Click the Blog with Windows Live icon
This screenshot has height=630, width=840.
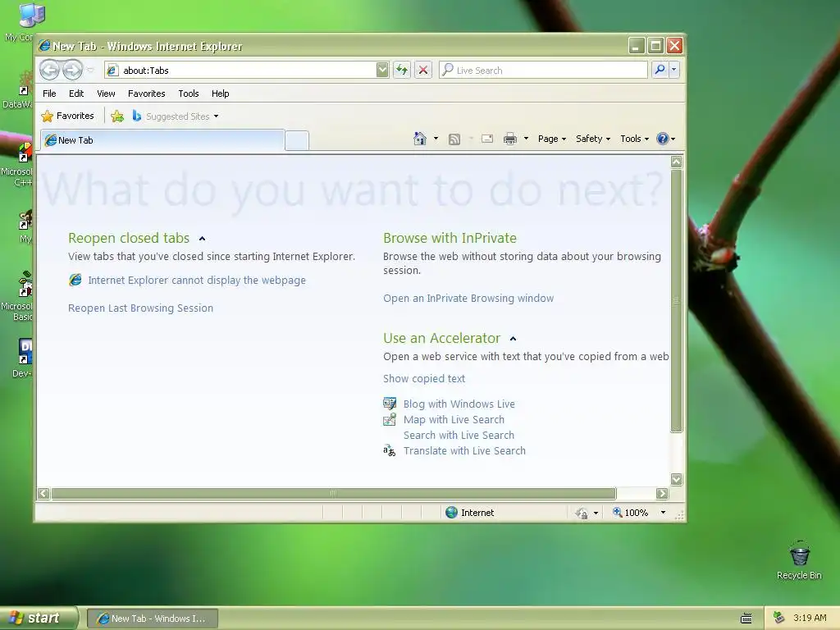pos(390,404)
